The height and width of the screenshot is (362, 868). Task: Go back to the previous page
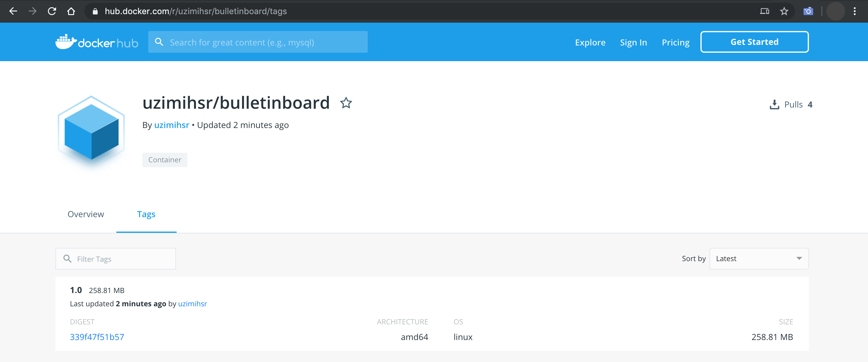coord(13,11)
